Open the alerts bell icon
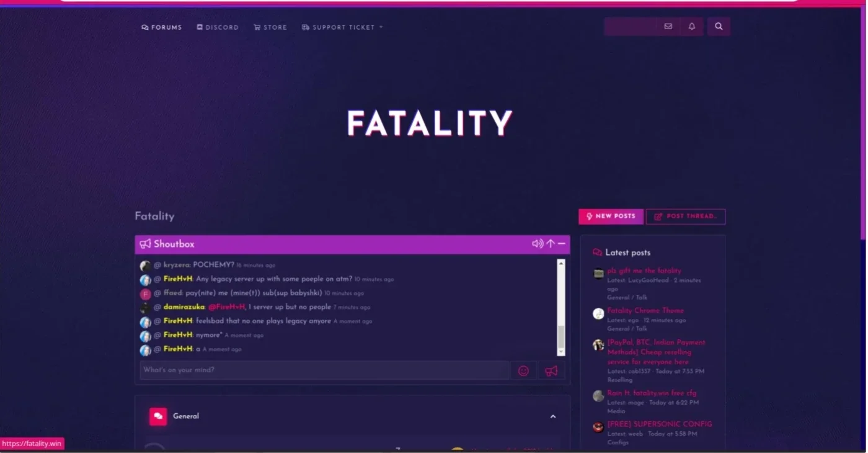This screenshot has width=868, height=453. [x=691, y=27]
